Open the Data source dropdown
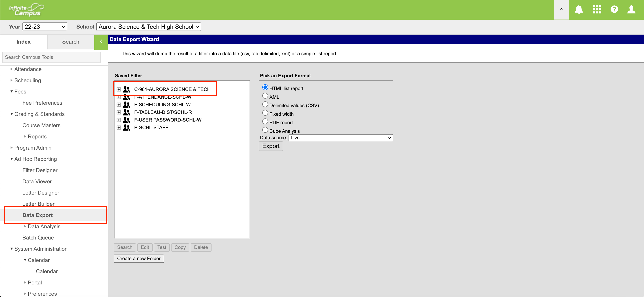 (x=340, y=138)
